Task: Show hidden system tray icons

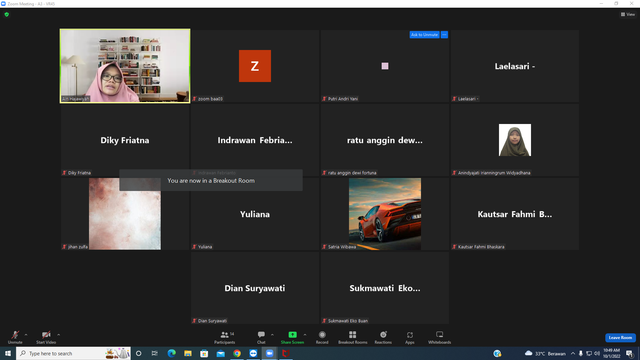Action: 573,353
